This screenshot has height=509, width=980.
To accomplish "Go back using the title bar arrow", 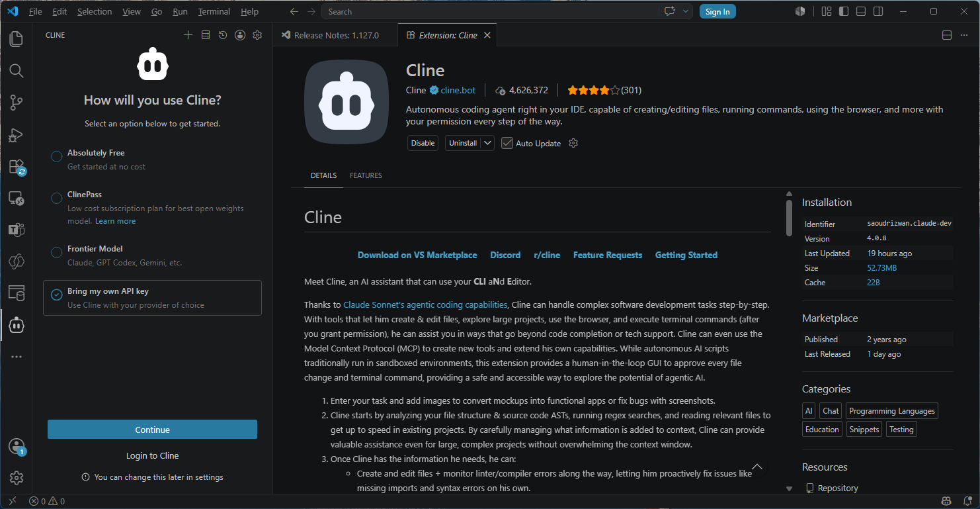I will click(294, 11).
